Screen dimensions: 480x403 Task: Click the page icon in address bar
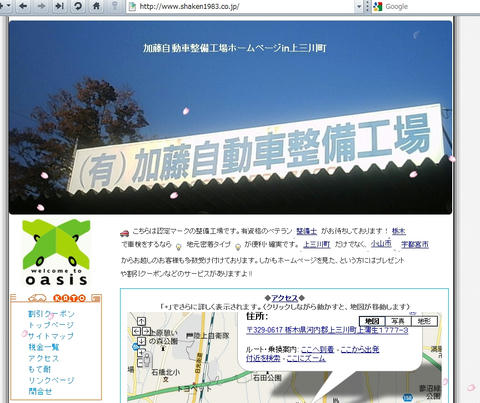click(132, 6)
